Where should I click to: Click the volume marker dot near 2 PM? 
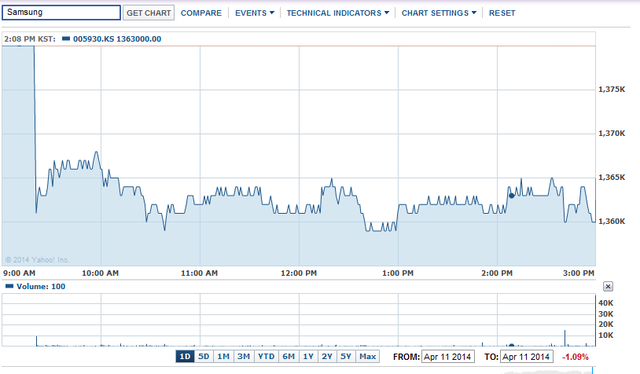point(511,345)
